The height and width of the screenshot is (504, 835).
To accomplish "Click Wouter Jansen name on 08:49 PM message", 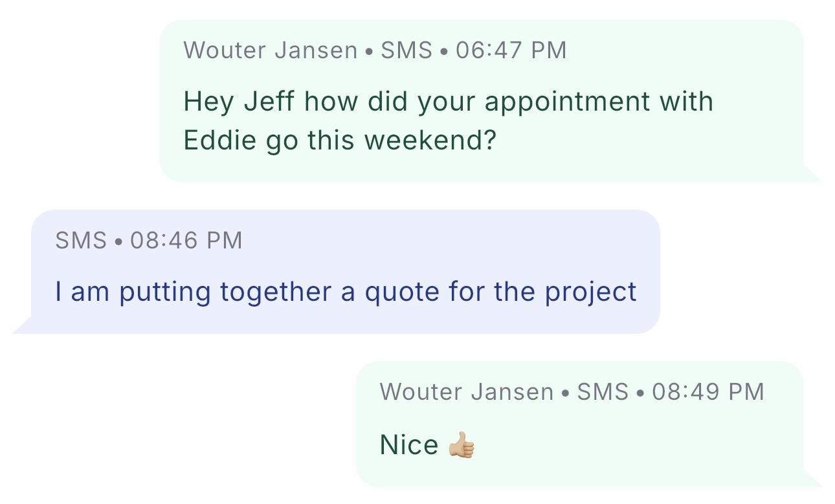I will tap(467, 391).
